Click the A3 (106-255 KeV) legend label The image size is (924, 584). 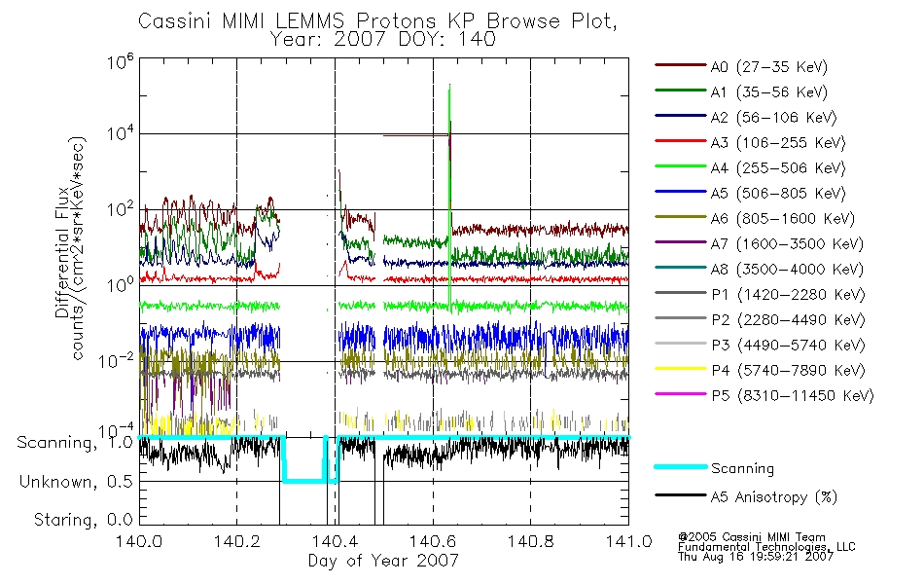coord(778,143)
